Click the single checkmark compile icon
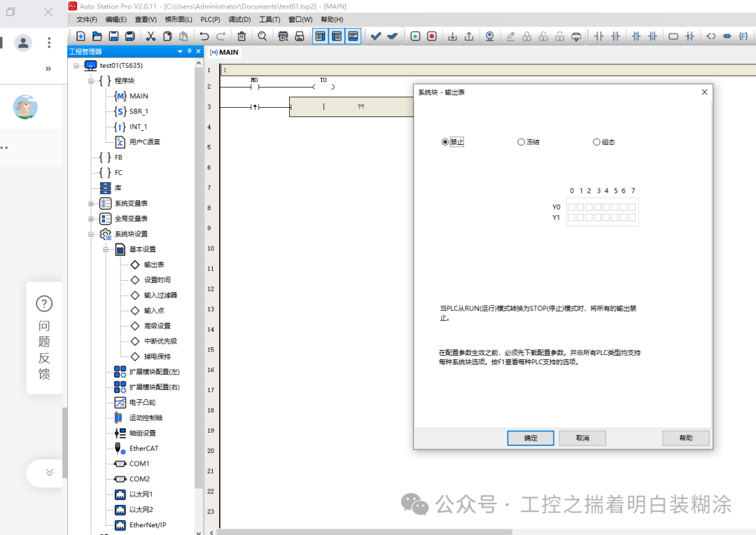Screen dimensions: 756x535 [x=376, y=36]
